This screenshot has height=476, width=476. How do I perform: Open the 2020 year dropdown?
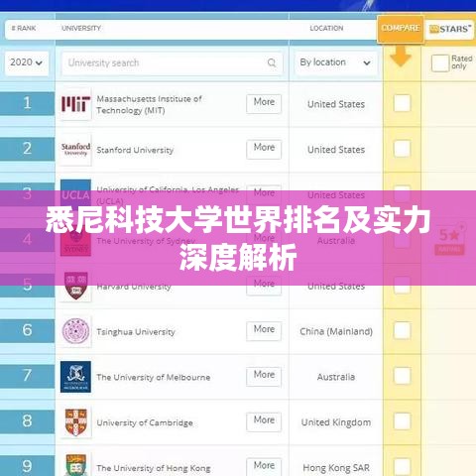pos(27,62)
